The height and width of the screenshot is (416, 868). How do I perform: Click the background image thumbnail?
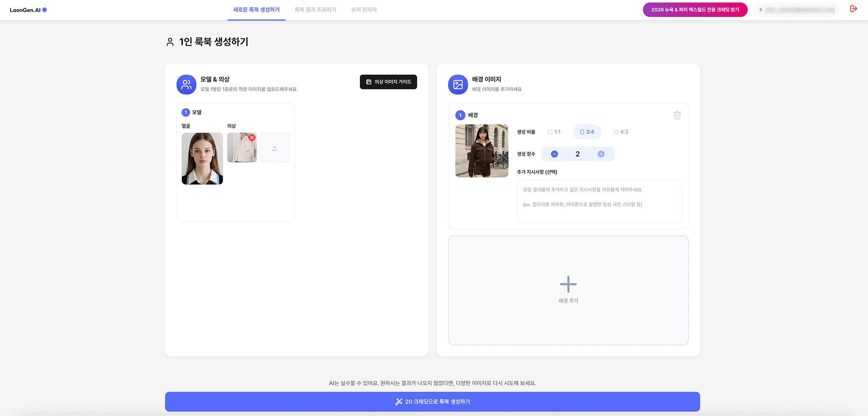(481, 151)
